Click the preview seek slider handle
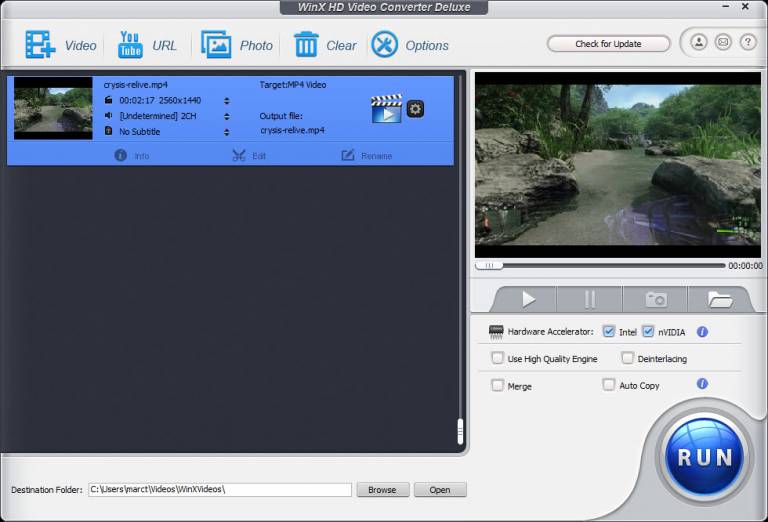768x522 pixels. 489,265
